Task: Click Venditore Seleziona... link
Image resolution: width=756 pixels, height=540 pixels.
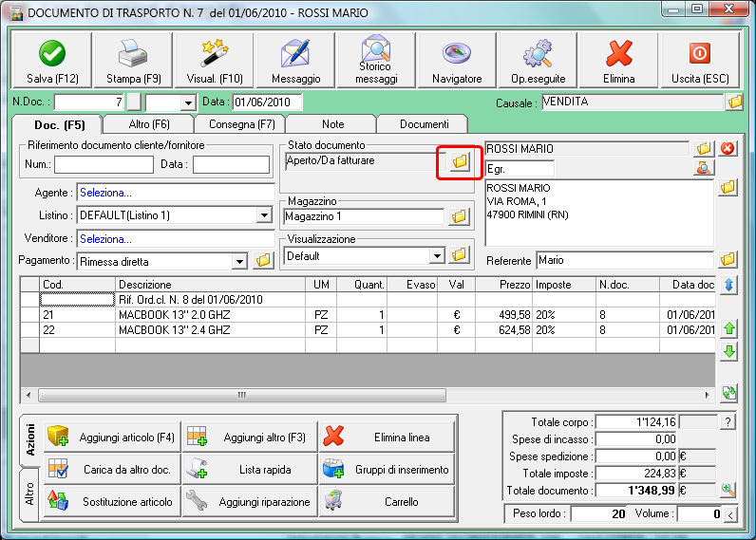Action: tap(105, 239)
